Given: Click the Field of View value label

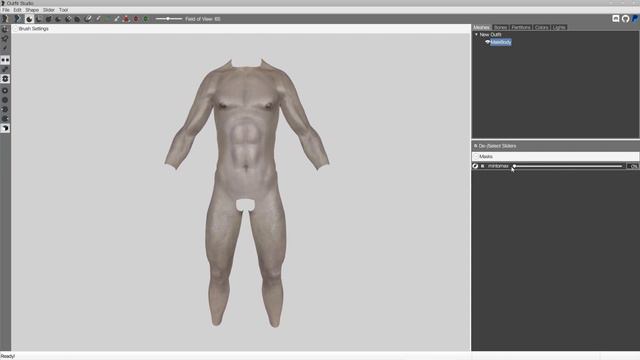Looking at the screenshot, I should [203, 19].
